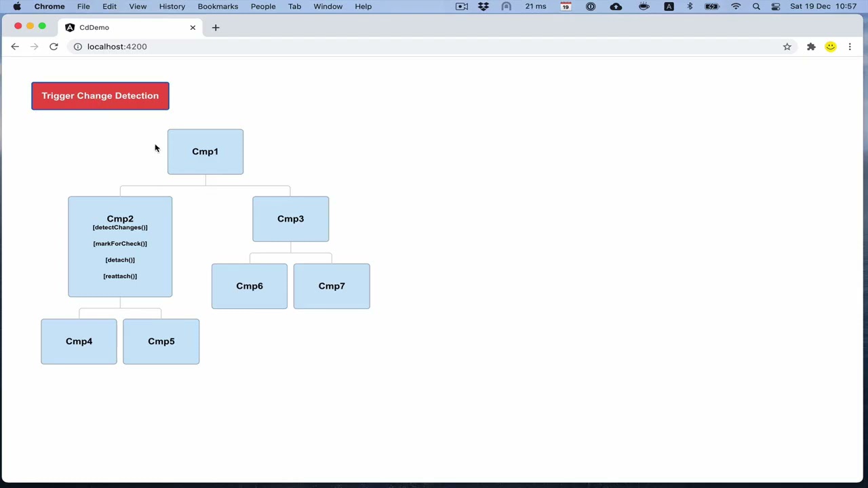The height and width of the screenshot is (488, 868).
Task: Open the Help menu
Action: [363, 7]
